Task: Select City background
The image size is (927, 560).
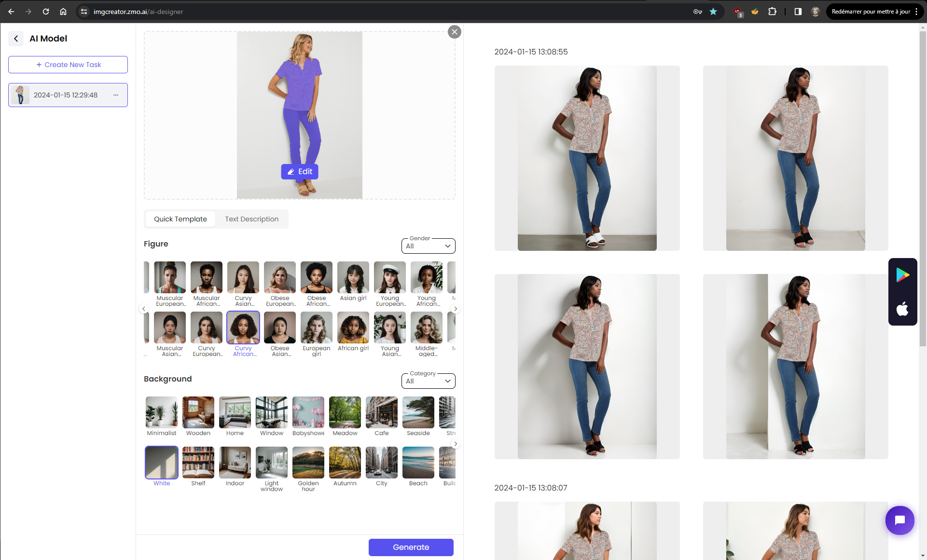Action: point(382,466)
